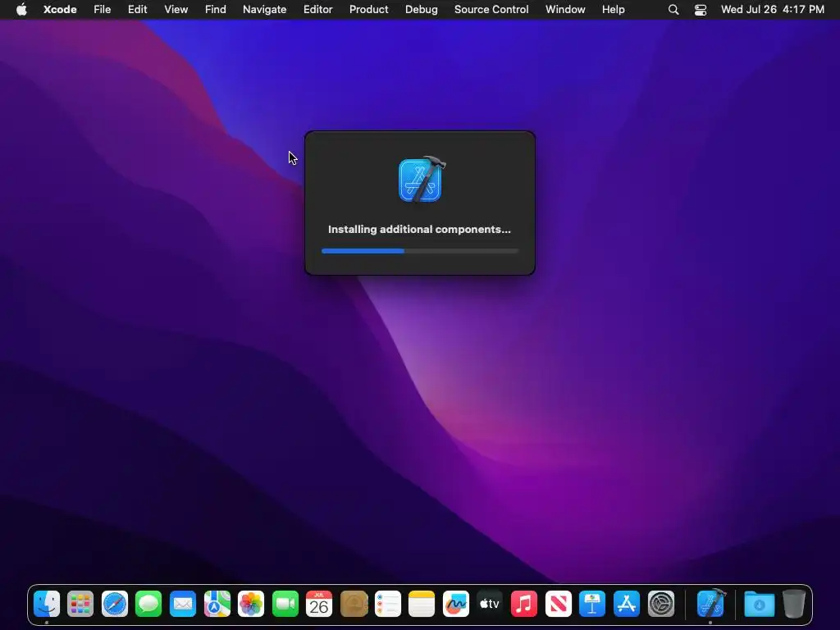The width and height of the screenshot is (840, 630).
Task: Open the File menu
Action: [102, 10]
